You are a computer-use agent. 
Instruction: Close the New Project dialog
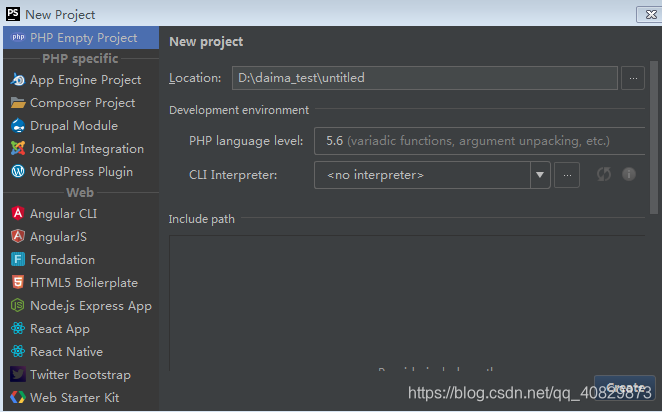pyautogui.click(x=651, y=14)
